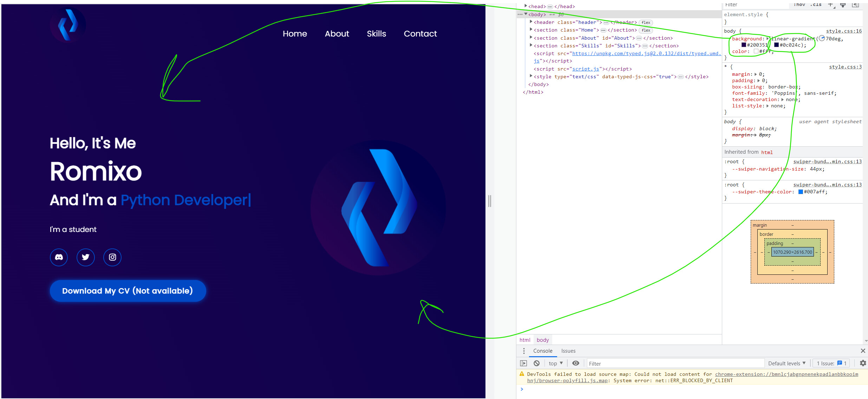The width and height of the screenshot is (868, 399).
Task: Open the #007aff swiper theme color swatch
Action: tap(801, 192)
